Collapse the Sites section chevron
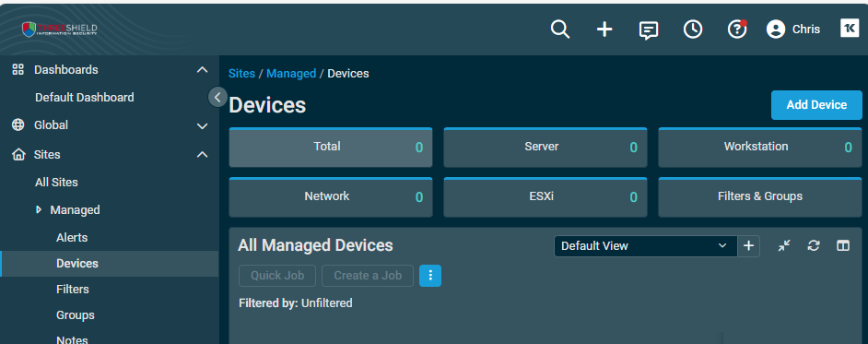Viewport: 868px width, 344px height. (x=203, y=155)
